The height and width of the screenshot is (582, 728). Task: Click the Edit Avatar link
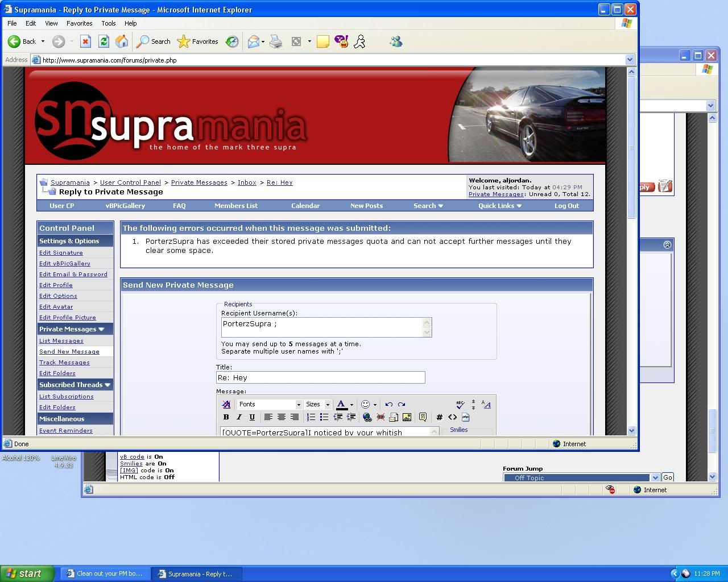56,306
